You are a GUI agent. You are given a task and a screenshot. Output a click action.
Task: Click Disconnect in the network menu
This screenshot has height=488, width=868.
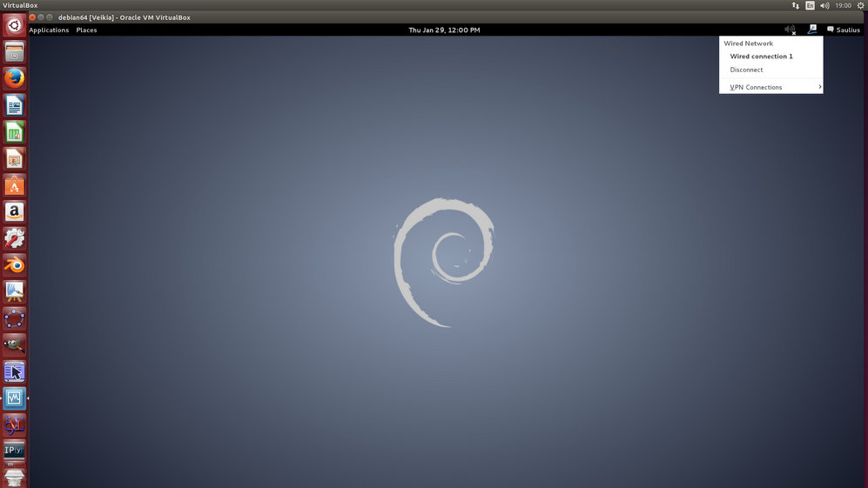pyautogui.click(x=746, y=70)
